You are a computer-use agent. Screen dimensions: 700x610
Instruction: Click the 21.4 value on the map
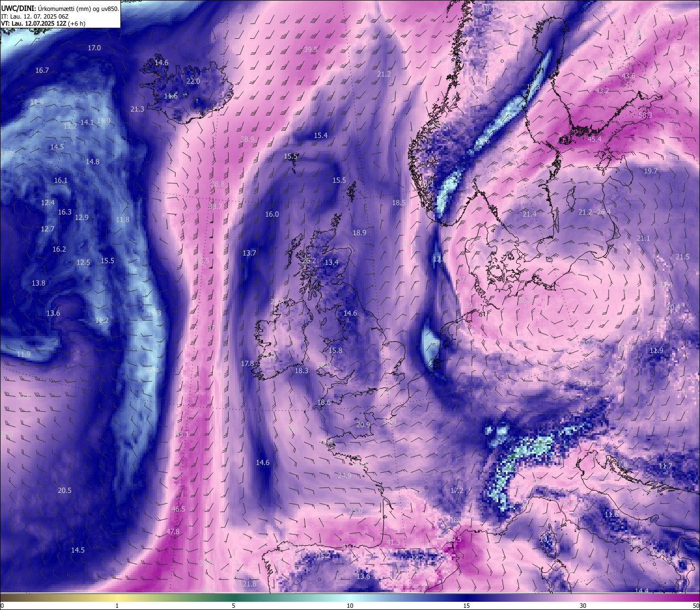529,214
